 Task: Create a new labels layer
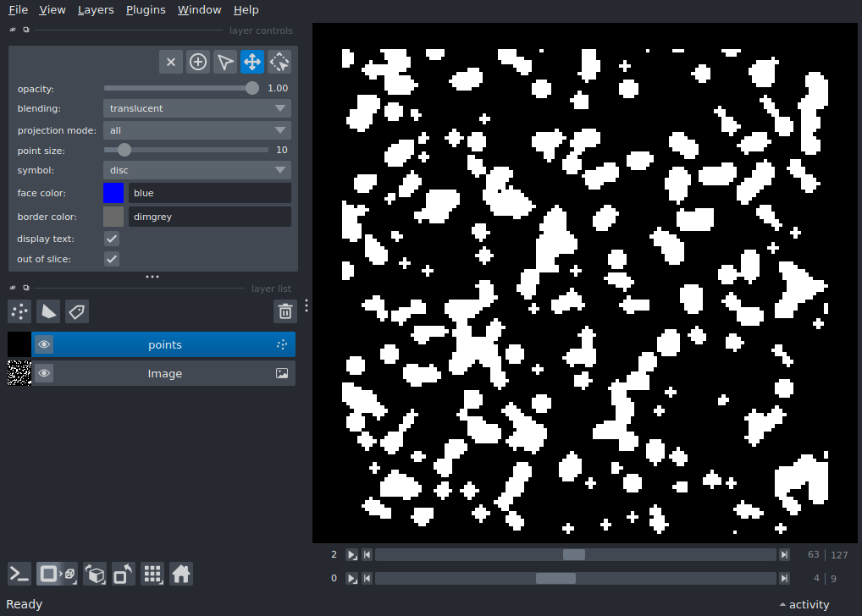tap(77, 311)
